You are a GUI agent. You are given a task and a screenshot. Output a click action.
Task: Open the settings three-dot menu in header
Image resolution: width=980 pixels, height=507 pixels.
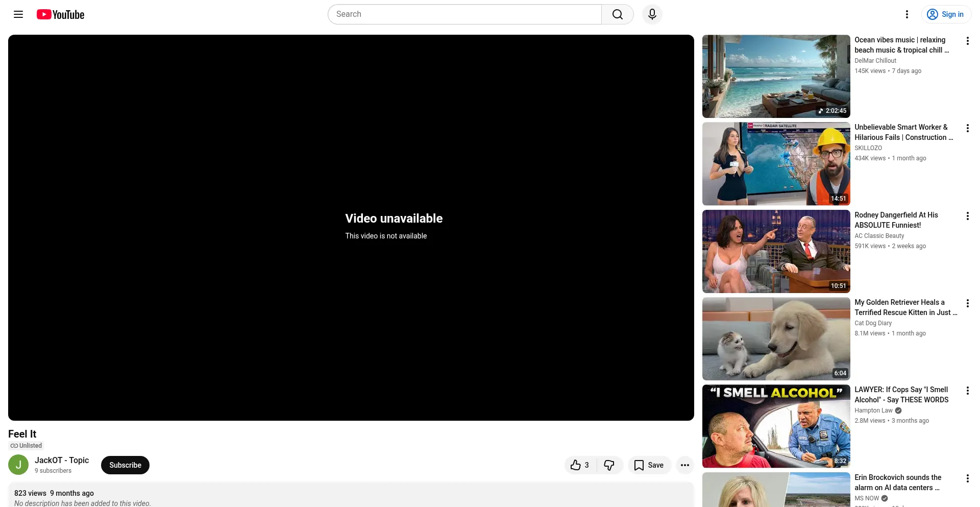click(x=907, y=14)
